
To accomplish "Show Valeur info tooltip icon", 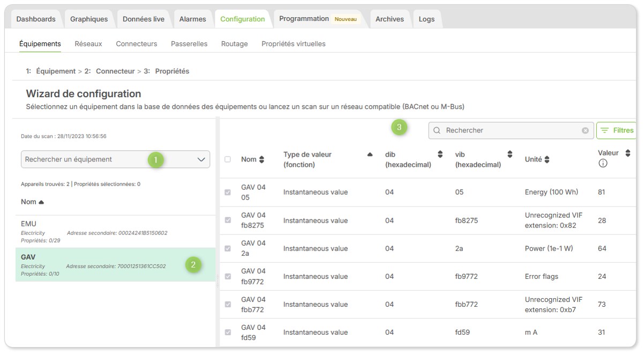I will tap(603, 164).
